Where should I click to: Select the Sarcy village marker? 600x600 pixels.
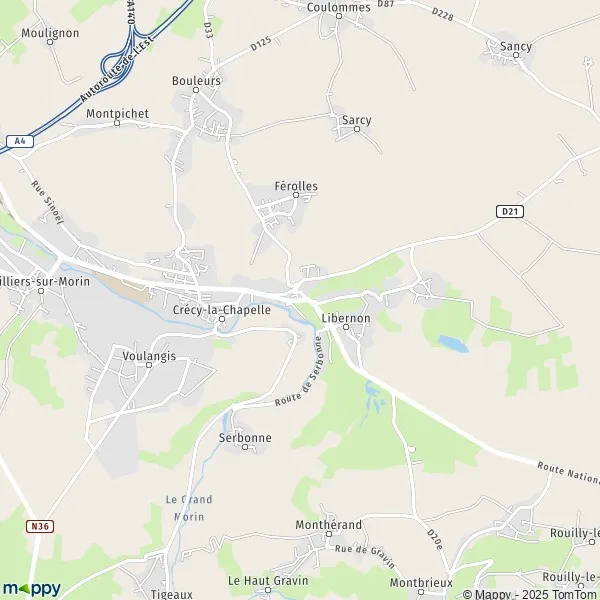(x=357, y=129)
